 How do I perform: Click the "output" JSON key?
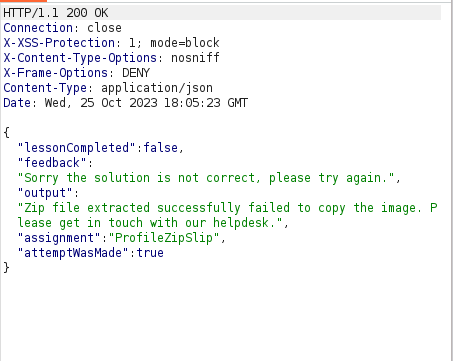pyautogui.click(x=45, y=193)
